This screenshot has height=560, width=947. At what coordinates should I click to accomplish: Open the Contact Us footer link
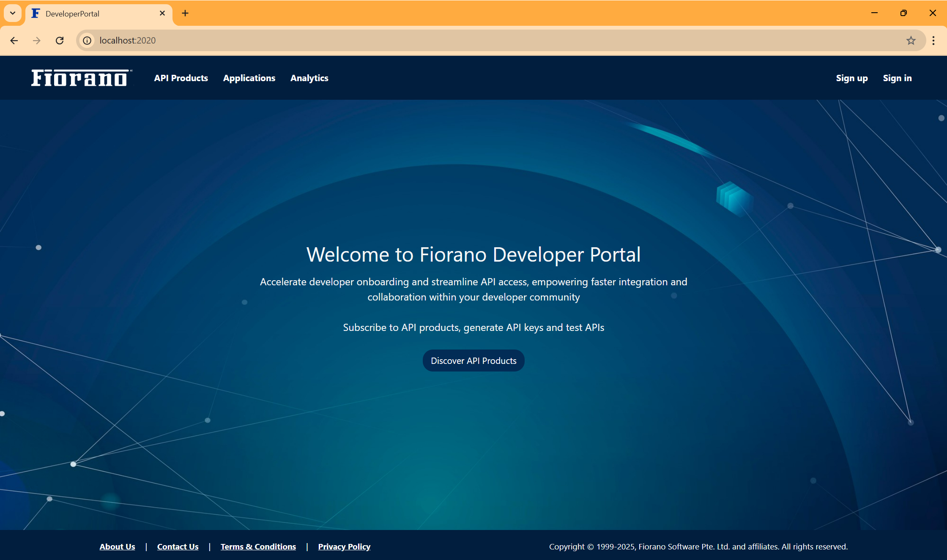click(x=178, y=546)
